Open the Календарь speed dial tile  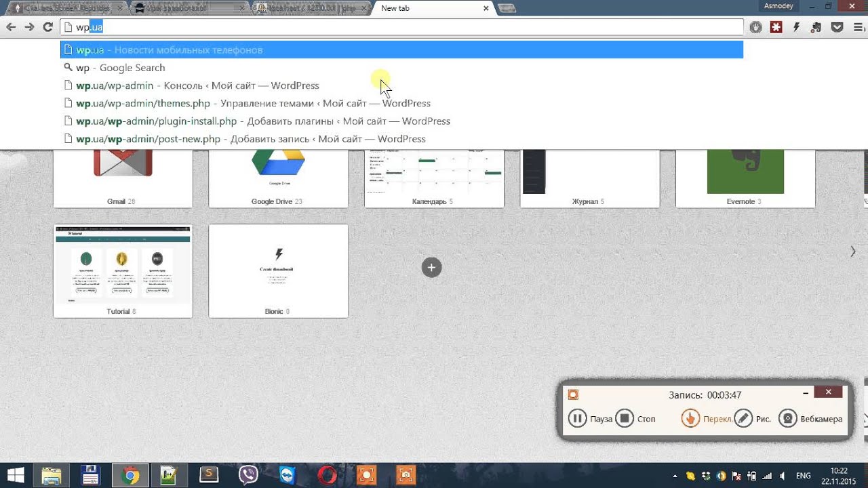[434, 178]
